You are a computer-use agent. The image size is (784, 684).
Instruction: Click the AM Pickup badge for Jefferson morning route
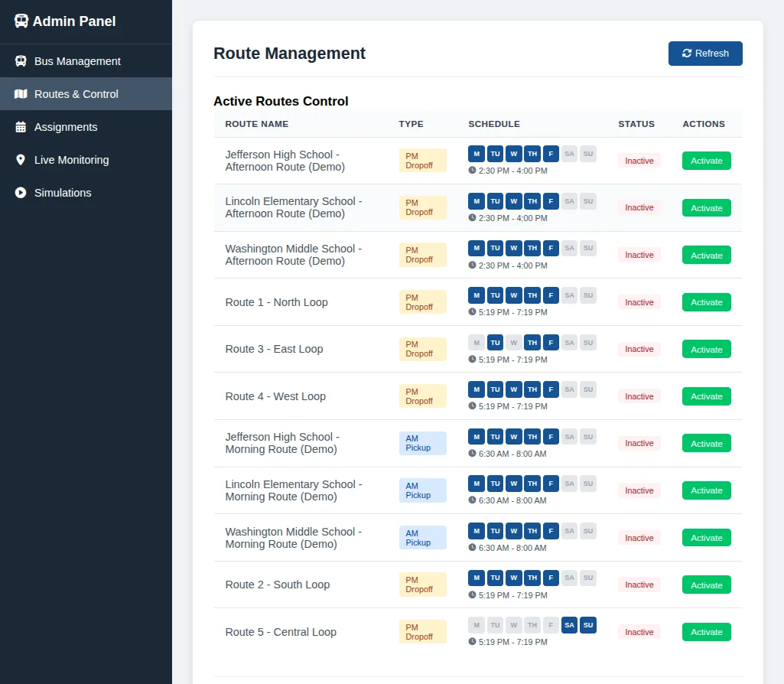click(x=422, y=443)
